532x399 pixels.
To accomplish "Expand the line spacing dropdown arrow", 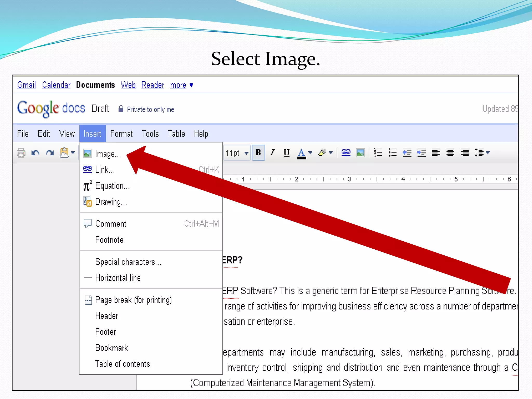I will tap(488, 153).
